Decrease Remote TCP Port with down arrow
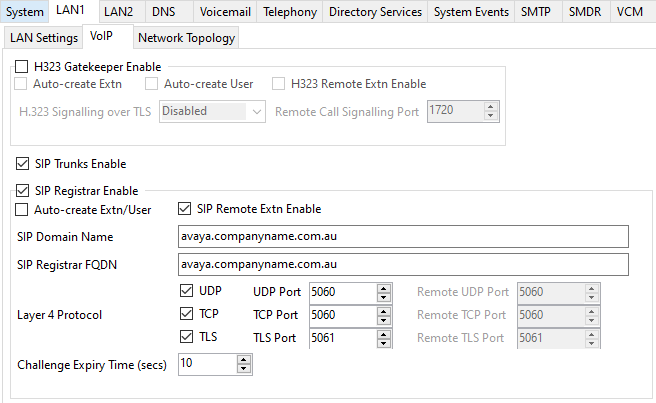Screen dimensions: 656x403 (x=592, y=320)
